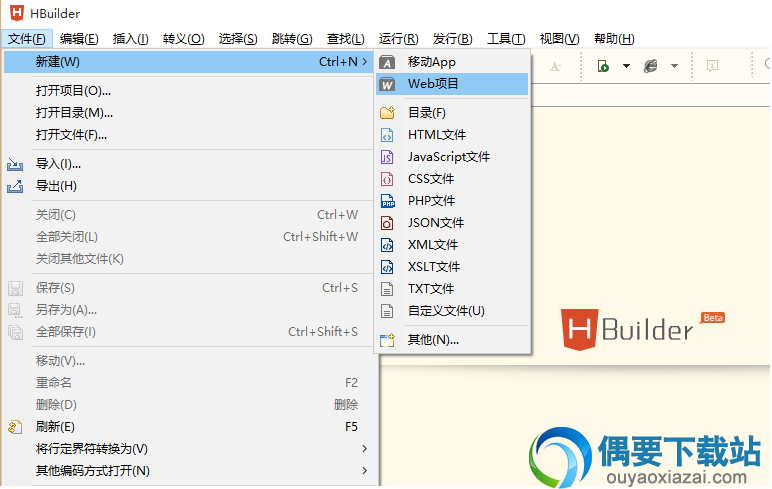Select TXT文件 in the new submenu
The height and width of the screenshot is (489, 772).
tap(452, 289)
